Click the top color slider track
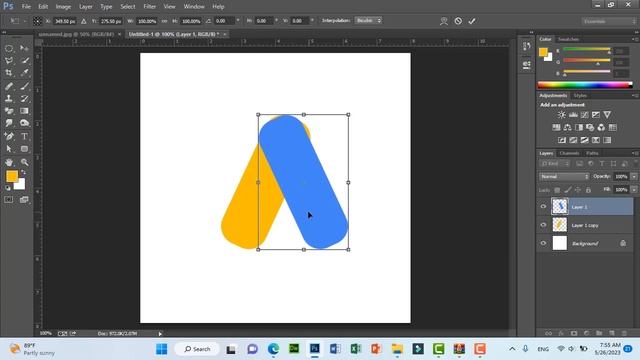 pos(587,49)
